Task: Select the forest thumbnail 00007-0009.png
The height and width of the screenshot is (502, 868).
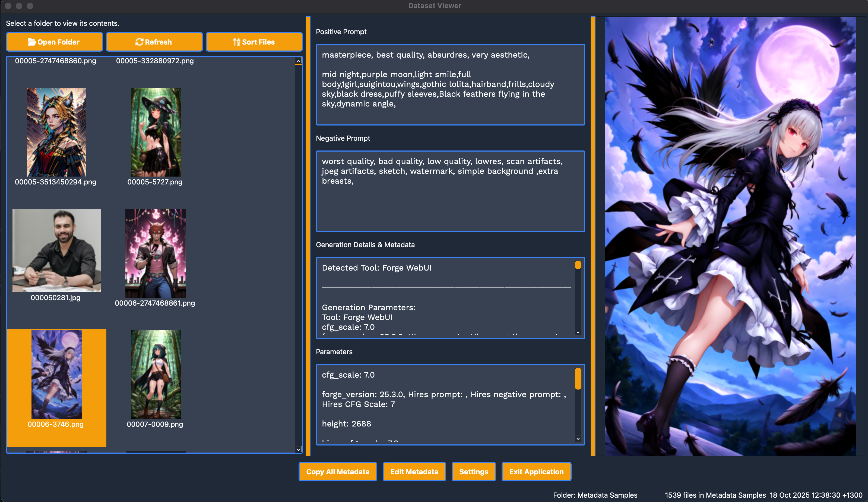Action: (x=156, y=374)
